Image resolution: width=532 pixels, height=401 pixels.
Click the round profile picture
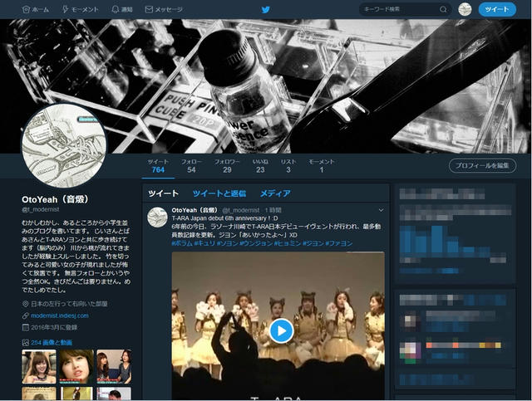point(64,146)
